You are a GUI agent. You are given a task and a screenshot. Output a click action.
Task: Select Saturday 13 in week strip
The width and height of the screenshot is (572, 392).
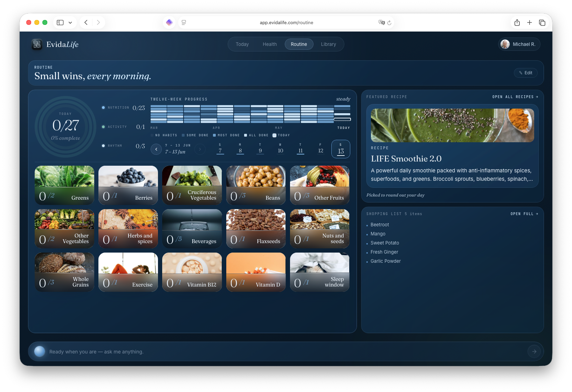click(x=341, y=149)
